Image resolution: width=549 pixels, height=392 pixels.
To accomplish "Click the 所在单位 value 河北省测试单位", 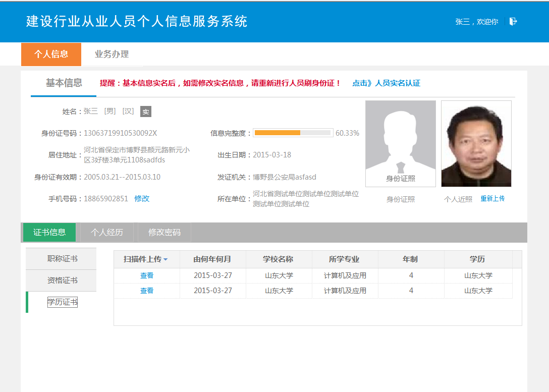I will (x=306, y=199).
